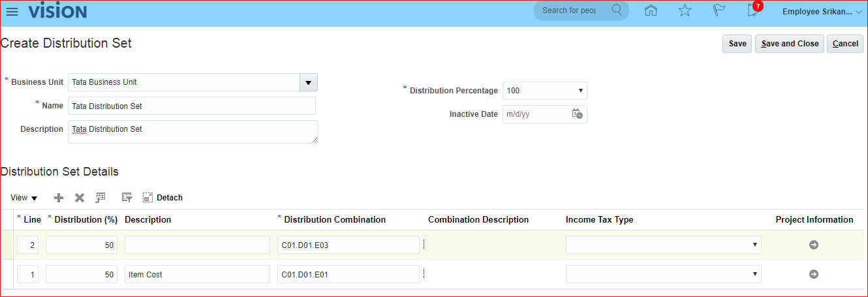Click the Name input field
Viewport: 868px width, 297px height.
tap(191, 106)
